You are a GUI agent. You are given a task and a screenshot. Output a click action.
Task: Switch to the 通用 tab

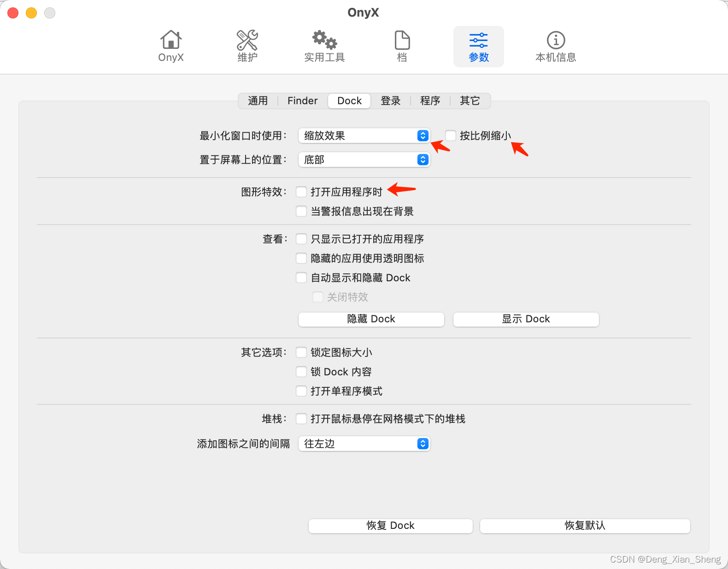[x=258, y=101]
